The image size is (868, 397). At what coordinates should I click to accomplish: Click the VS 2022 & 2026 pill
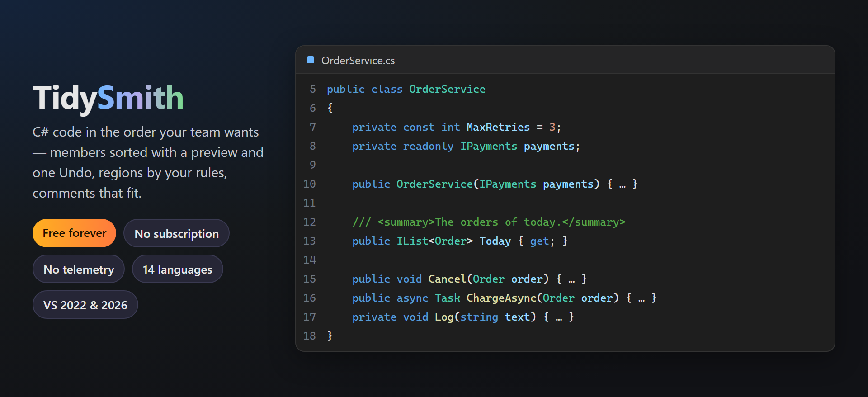pos(85,305)
